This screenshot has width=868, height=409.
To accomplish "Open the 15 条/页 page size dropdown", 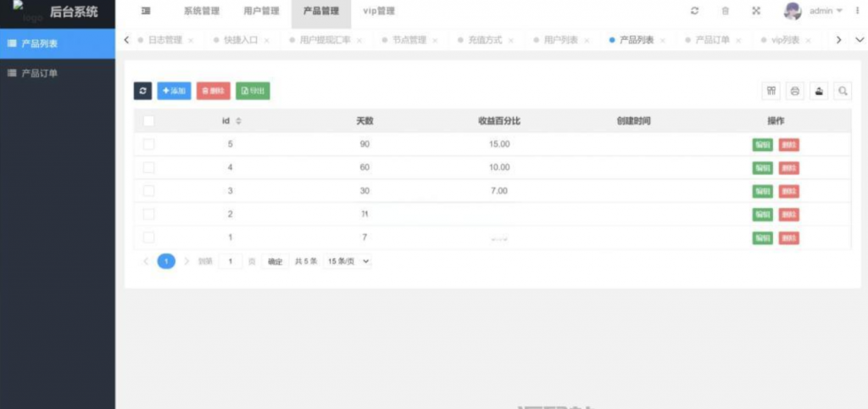I will coord(347,261).
